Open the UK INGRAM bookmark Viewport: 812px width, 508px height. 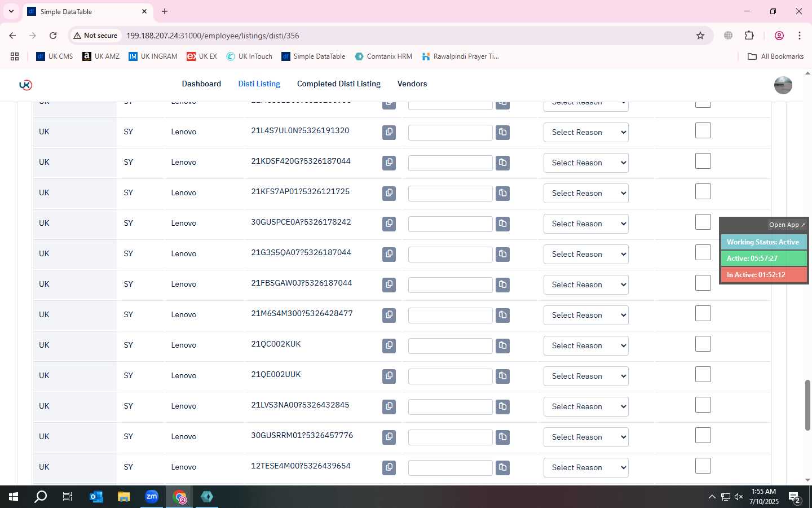point(153,56)
